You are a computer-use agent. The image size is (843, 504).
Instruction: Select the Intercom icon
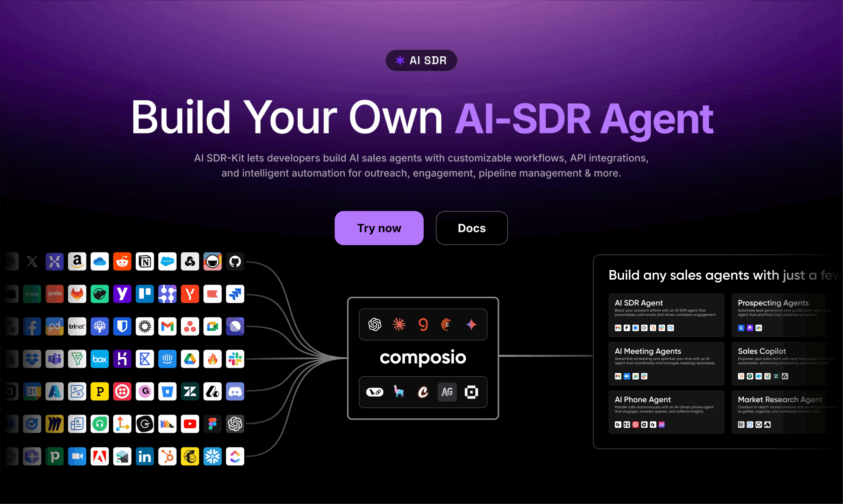pyautogui.click(x=167, y=359)
